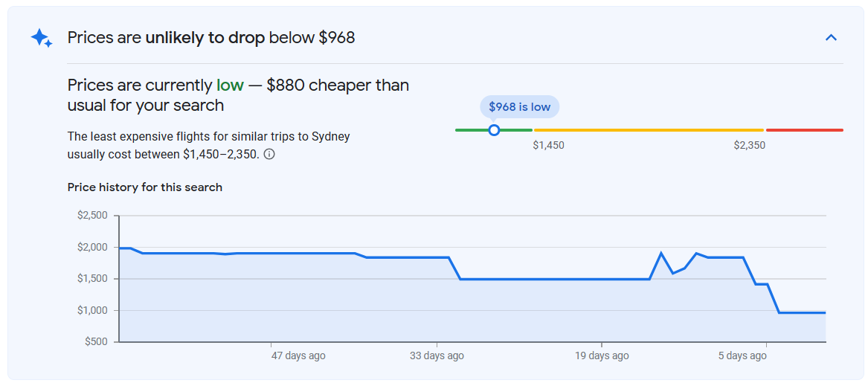Click the blue sparkle insights icon
The image size is (868, 383).
pyautogui.click(x=42, y=38)
